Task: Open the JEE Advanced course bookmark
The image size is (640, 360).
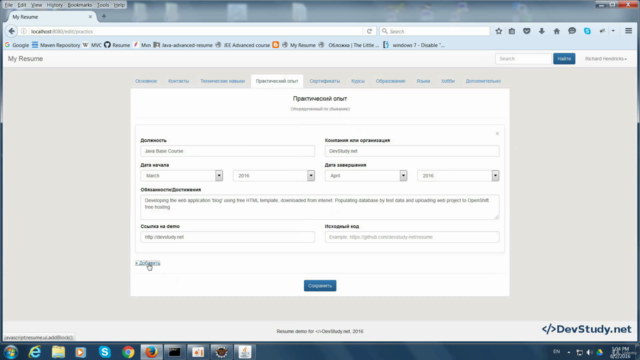Action: tap(243, 45)
